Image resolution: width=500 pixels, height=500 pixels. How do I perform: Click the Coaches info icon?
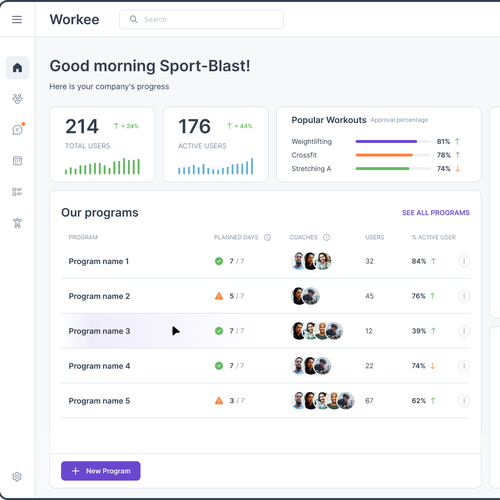pyautogui.click(x=327, y=237)
